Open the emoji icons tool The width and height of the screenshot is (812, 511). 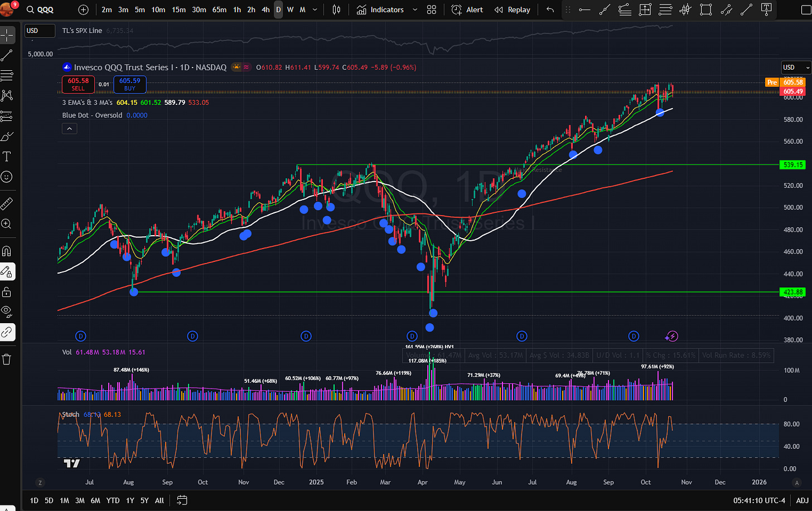tap(7, 177)
